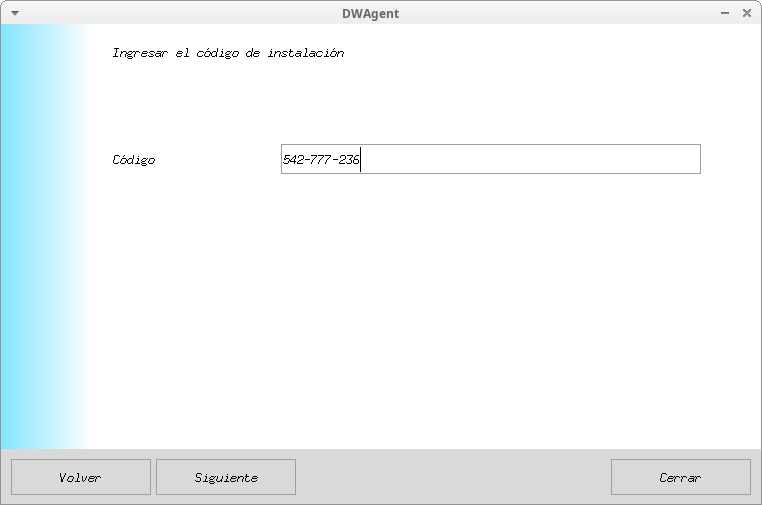Viewport: 762px width, 505px height.
Task: Click the DWAgent title text
Action: 370,14
